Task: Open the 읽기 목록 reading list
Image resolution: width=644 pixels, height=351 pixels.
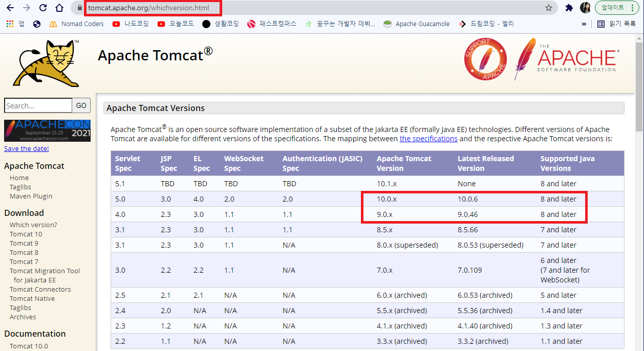Action: (617, 24)
